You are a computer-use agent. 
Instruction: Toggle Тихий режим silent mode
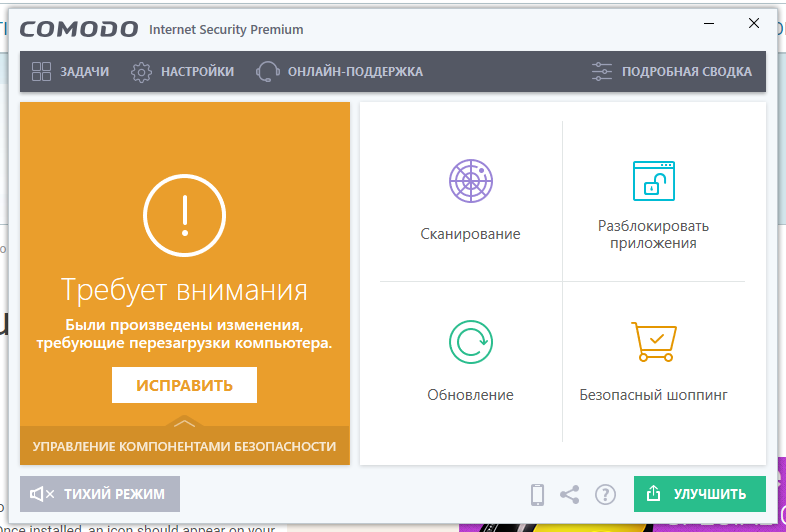point(100,494)
